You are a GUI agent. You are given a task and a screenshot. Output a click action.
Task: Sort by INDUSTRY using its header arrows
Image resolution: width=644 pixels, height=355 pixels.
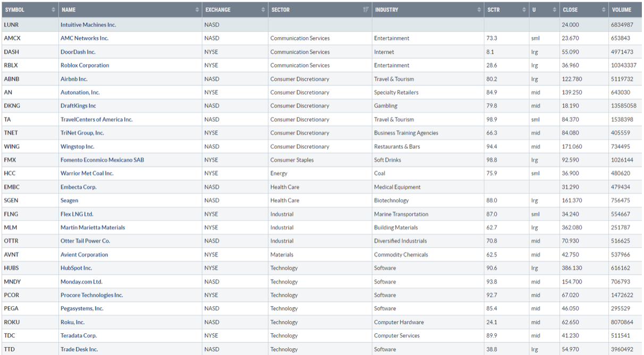click(480, 10)
